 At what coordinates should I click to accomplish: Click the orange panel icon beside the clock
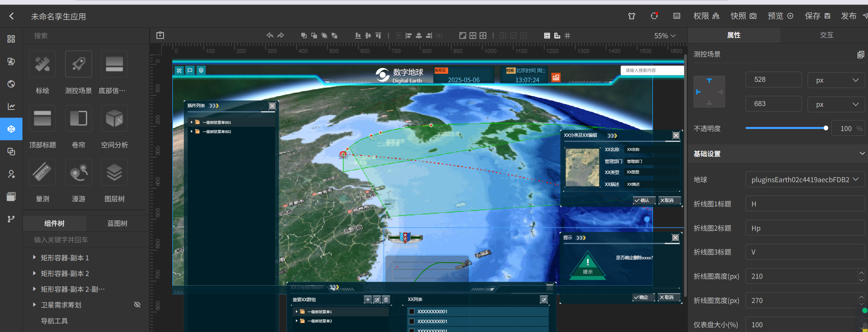tap(556, 78)
